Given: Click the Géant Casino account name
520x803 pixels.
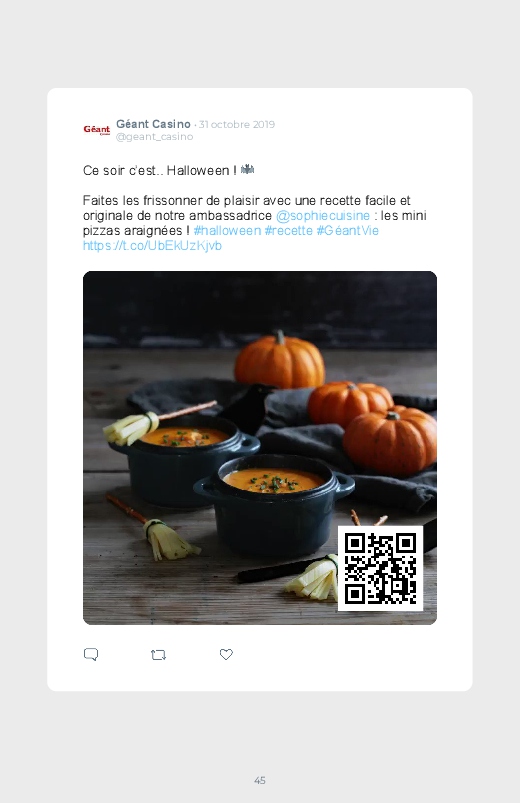Looking at the screenshot, I should click(153, 124).
